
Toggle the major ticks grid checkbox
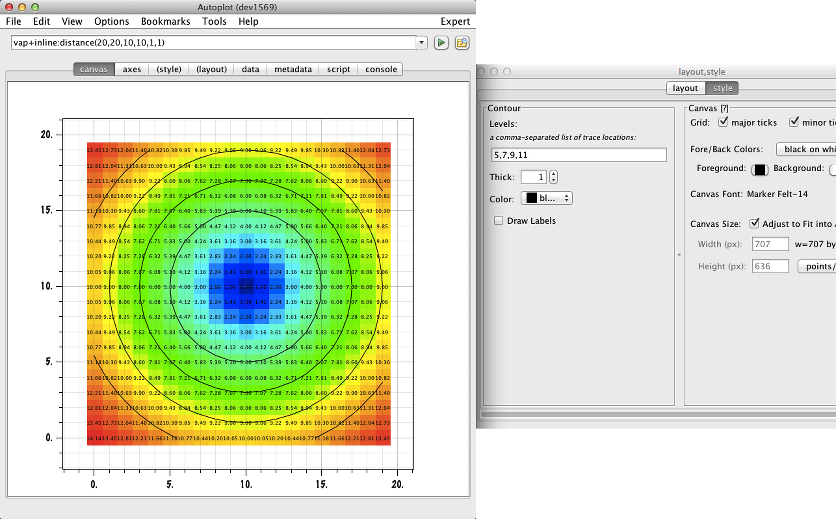pyautogui.click(x=723, y=122)
